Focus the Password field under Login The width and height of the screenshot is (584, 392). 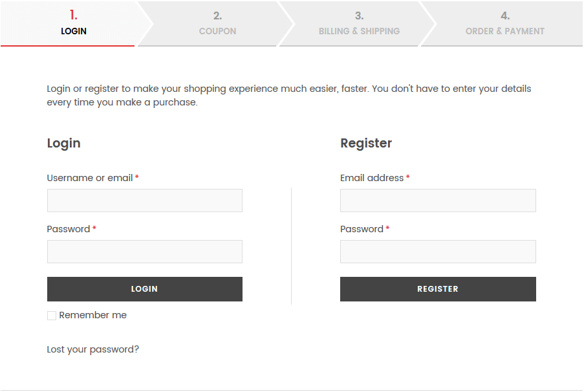144,251
